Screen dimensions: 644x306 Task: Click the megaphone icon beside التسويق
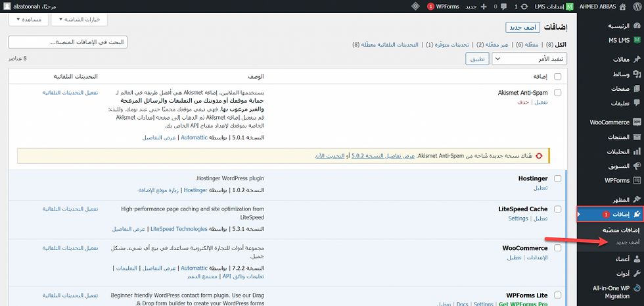[637, 166]
